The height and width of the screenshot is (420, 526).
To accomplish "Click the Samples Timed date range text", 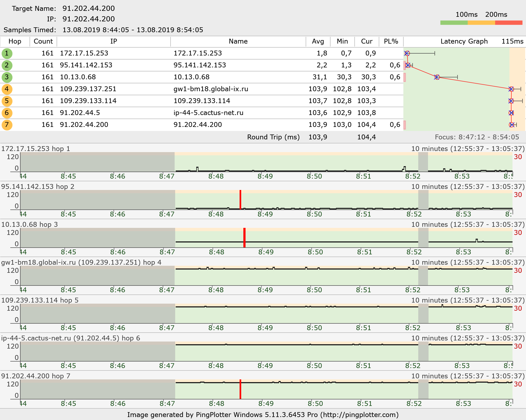I will coord(133,30).
